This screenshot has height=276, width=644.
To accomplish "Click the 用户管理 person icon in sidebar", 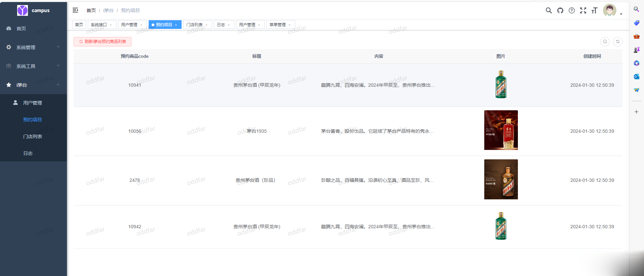I will [x=15, y=103].
